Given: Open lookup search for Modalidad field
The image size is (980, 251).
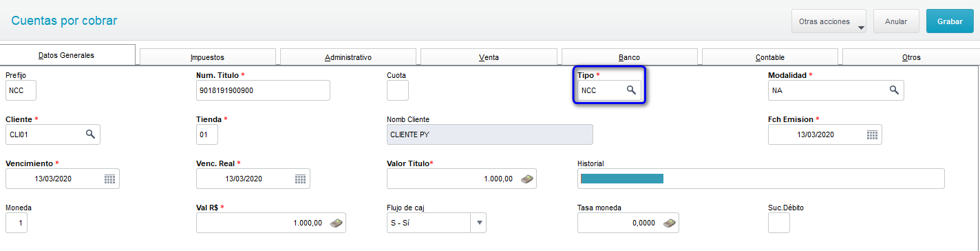Looking at the screenshot, I should [893, 90].
